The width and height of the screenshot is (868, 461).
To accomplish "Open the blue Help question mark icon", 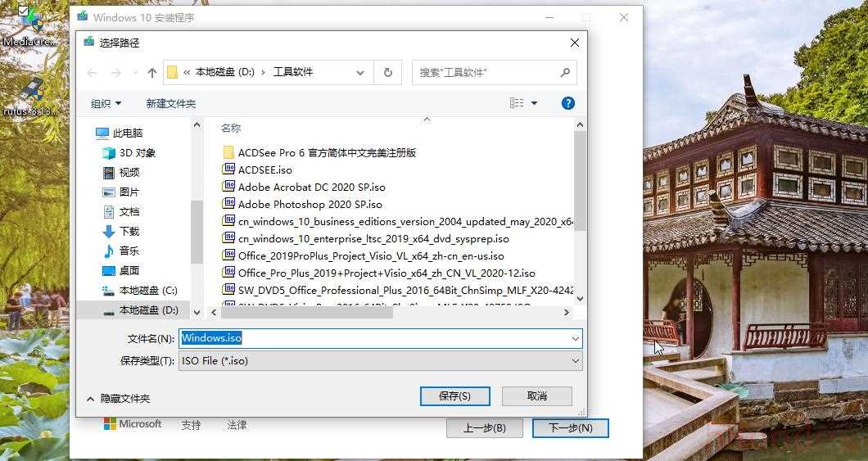I will (x=567, y=103).
